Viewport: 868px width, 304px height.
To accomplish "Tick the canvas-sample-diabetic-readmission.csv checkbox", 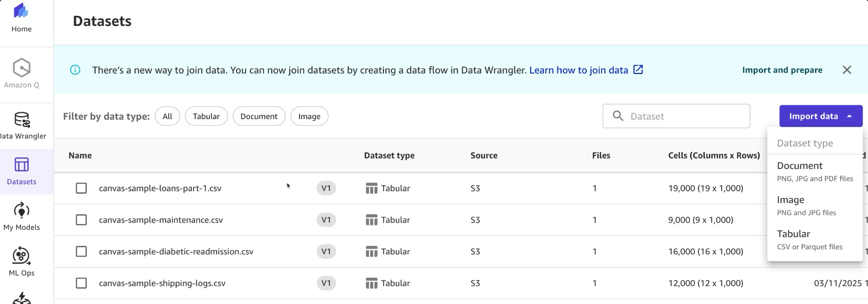I will 81,251.
